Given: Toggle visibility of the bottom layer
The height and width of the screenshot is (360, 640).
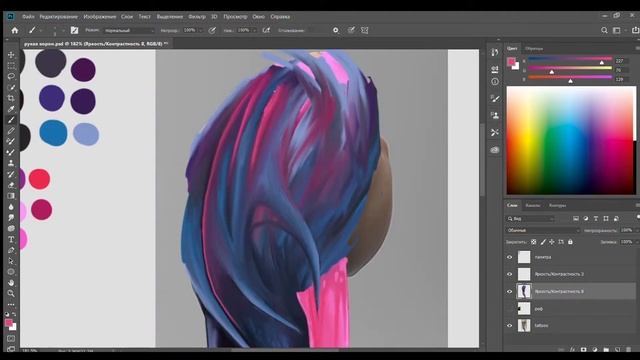Looking at the screenshot, I should click(x=509, y=326).
